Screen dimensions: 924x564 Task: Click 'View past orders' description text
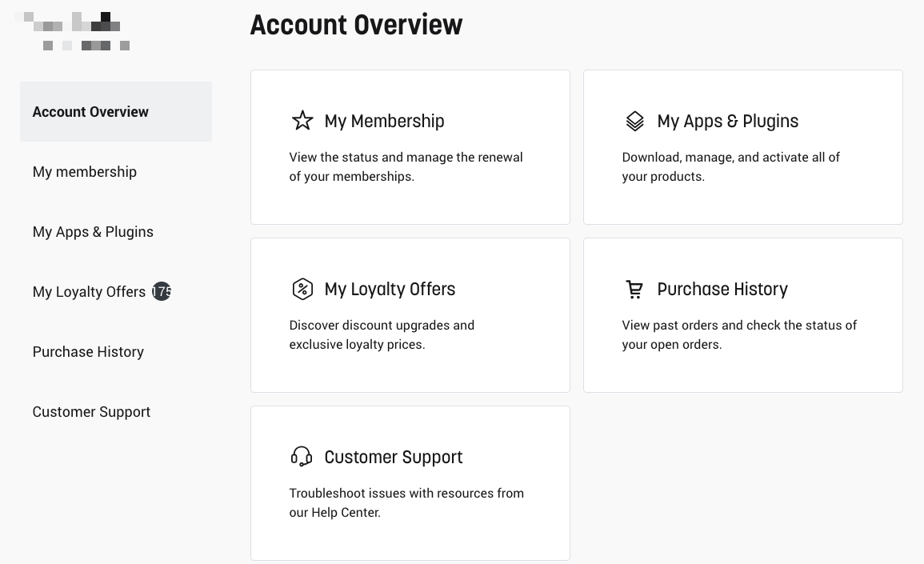(x=738, y=334)
